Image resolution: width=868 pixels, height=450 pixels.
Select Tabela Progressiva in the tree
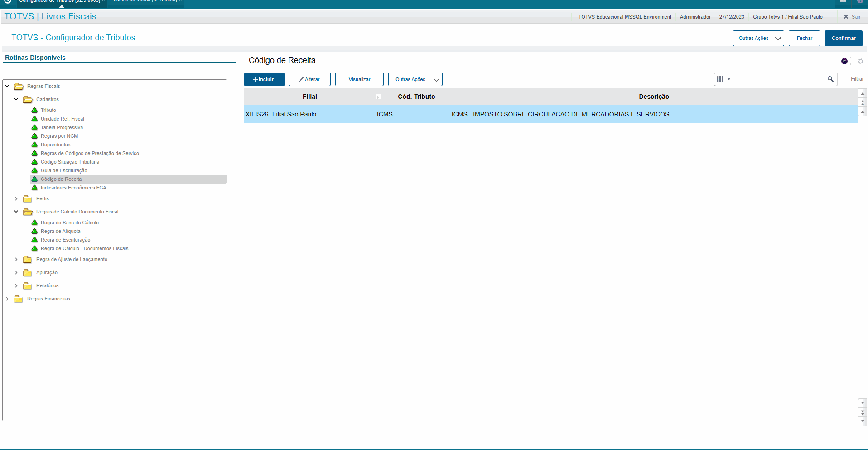click(62, 127)
